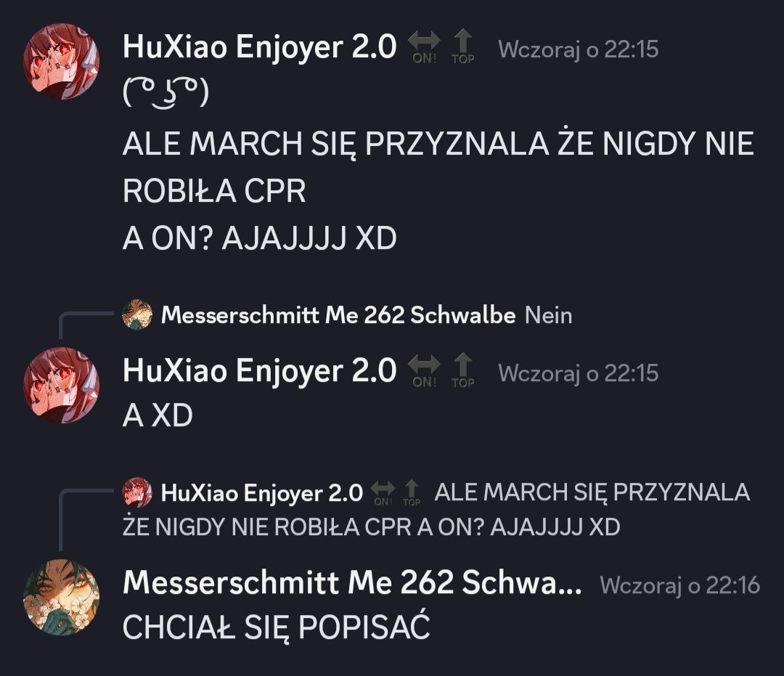The width and height of the screenshot is (784, 676).
Task: Click the TOP arrow badge in first message header
Action: 463,47
